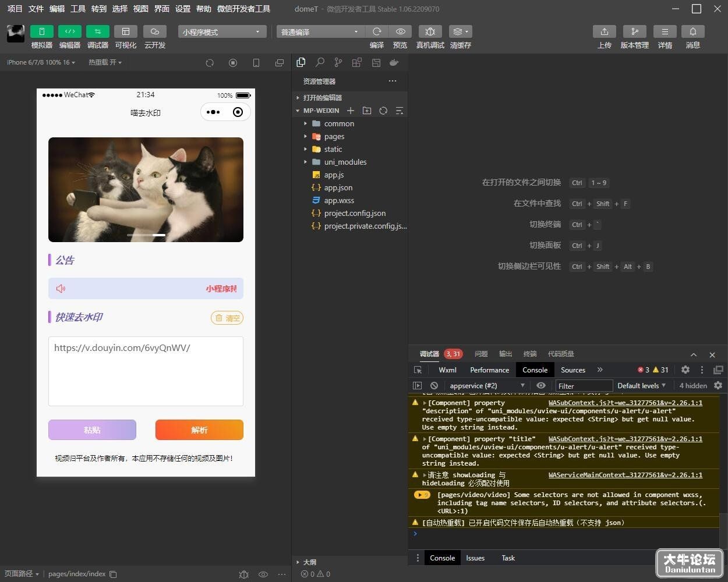This screenshot has width=728, height=582.
Task: Open the 消息 notifications bell
Action: click(x=693, y=31)
